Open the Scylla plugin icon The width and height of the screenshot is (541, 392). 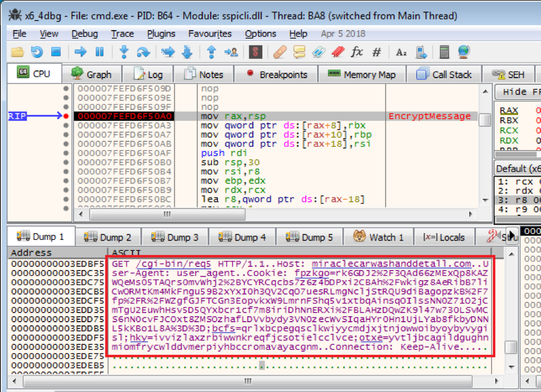[x=255, y=52]
